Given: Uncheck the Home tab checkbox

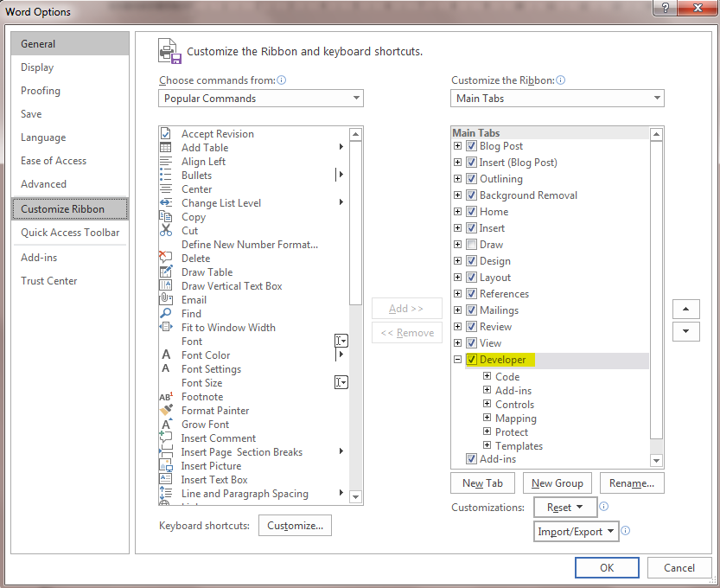Looking at the screenshot, I should click(x=472, y=211).
